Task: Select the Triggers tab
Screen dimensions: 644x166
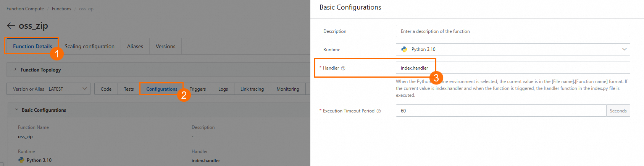Action: (x=198, y=89)
